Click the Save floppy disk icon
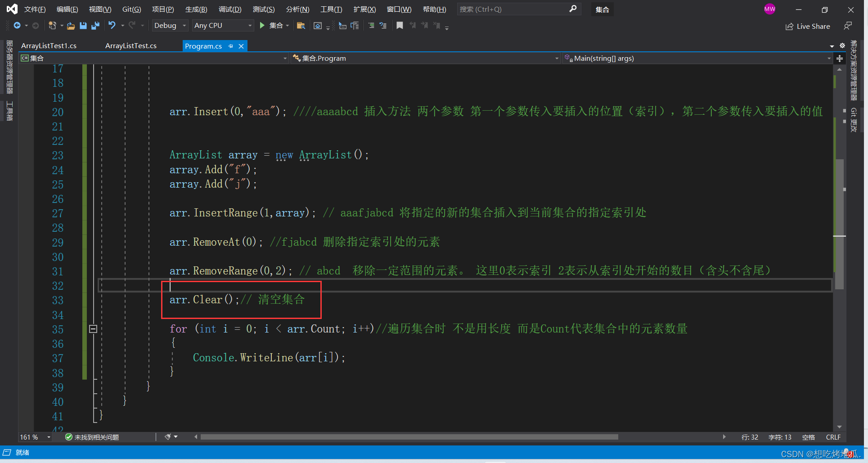This screenshot has height=463, width=868. pos(83,26)
